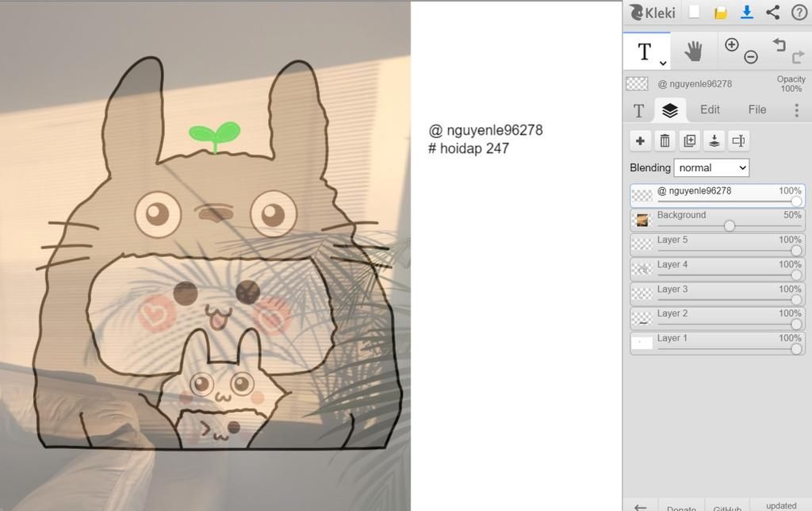Click the Opacity 100% label

click(x=791, y=84)
